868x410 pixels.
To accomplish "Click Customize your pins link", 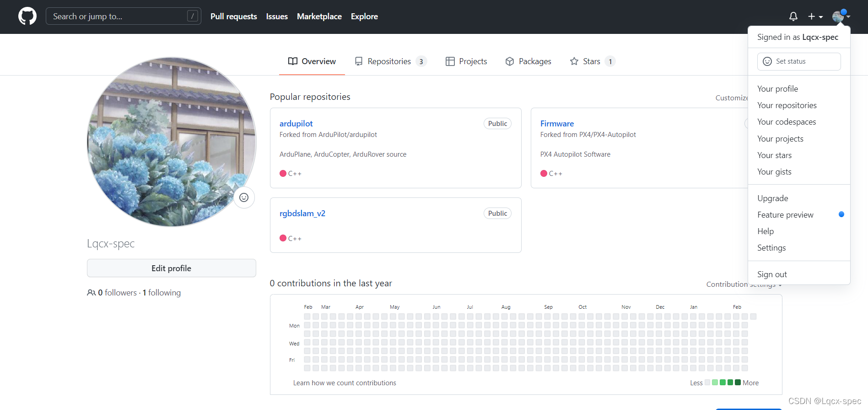I will point(732,98).
